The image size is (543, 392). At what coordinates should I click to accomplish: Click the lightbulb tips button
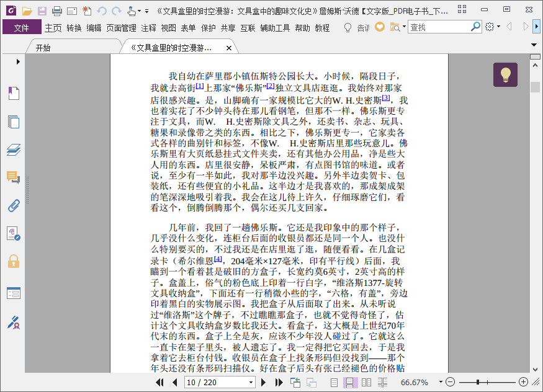[x=505, y=74]
